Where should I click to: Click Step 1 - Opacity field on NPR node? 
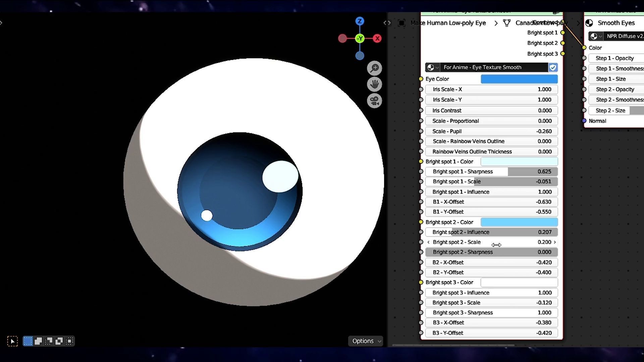coord(616,58)
